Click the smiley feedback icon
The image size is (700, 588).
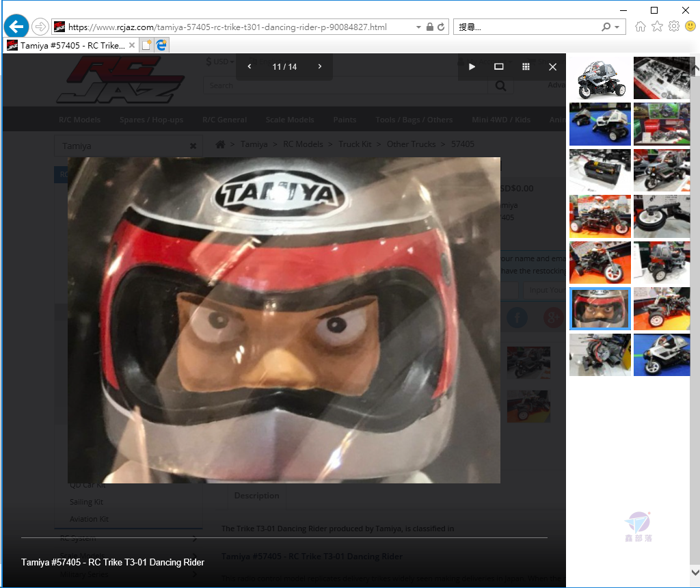(690, 27)
